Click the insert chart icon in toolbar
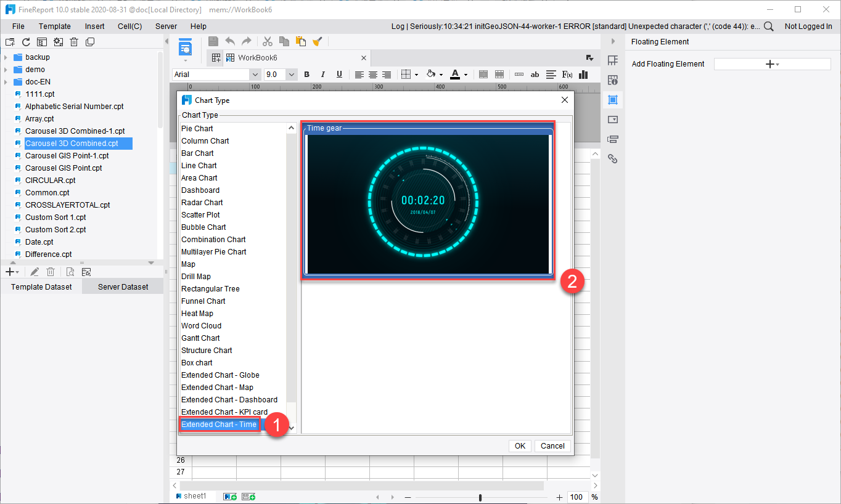841x504 pixels. (x=583, y=75)
